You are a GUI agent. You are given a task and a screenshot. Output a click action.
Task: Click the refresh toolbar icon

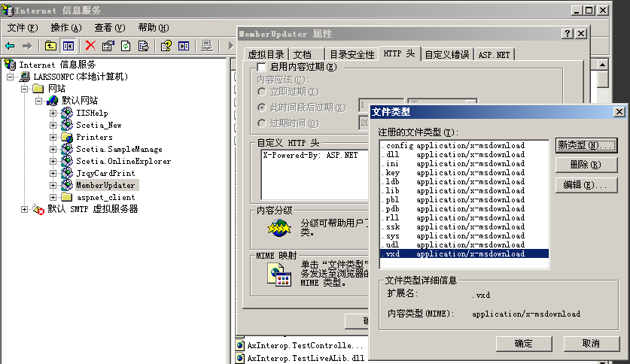(x=126, y=46)
